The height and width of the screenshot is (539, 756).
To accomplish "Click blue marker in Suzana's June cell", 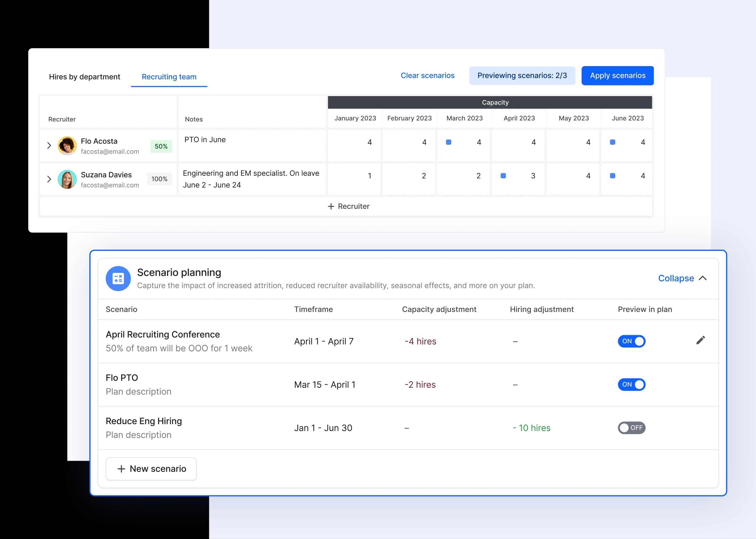I will 612,176.
